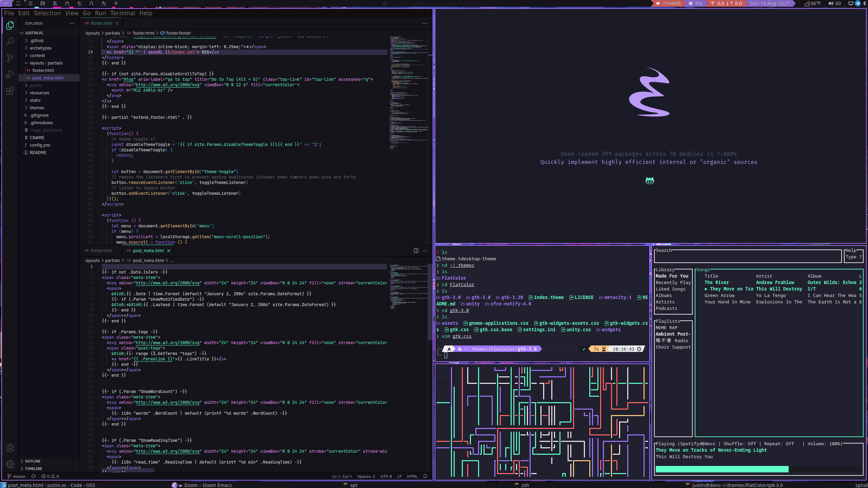This screenshot has width=868, height=488.
Task: Open .gitmodules file in the Explorer
Action: (x=41, y=123)
